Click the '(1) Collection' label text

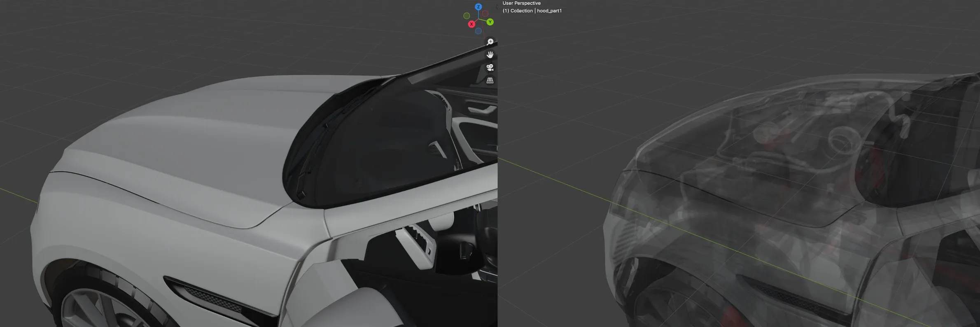(x=518, y=11)
